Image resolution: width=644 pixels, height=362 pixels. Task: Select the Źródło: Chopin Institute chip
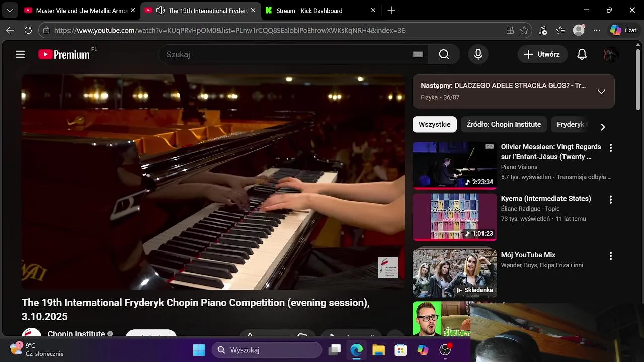(504, 124)
